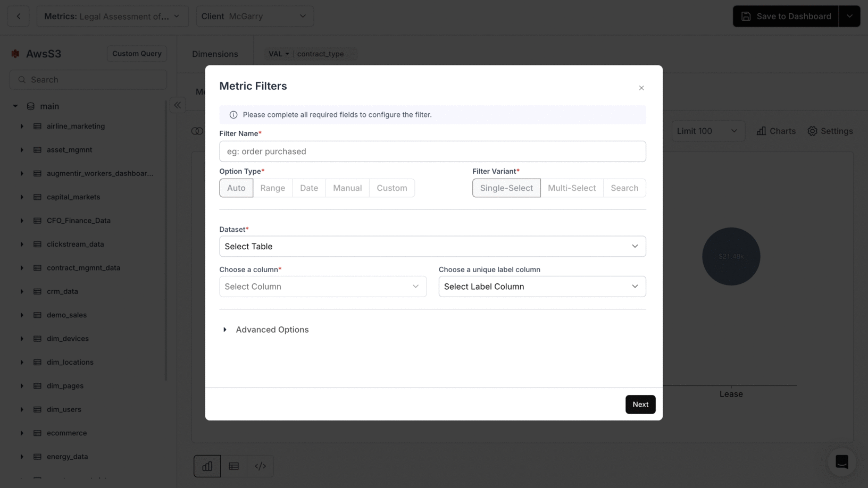The image size is (868, 488).
Task: Click the red AwsS3 data source icon
Action: point(14,53)
